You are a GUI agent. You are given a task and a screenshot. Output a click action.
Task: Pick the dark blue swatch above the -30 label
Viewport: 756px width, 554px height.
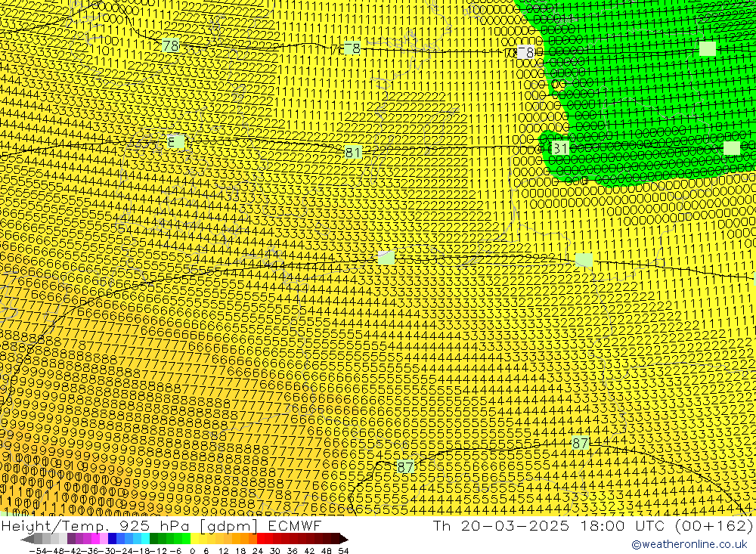tap(112, 539)
